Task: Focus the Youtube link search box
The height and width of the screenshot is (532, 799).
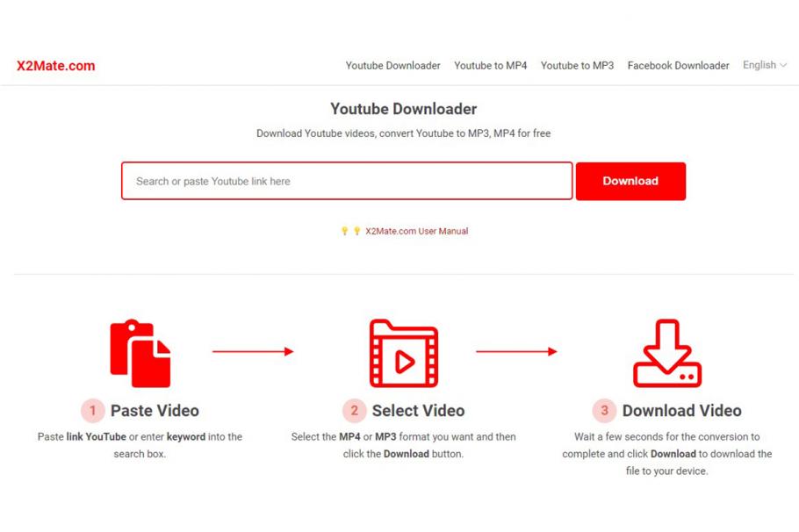Action: coord(347,181)
